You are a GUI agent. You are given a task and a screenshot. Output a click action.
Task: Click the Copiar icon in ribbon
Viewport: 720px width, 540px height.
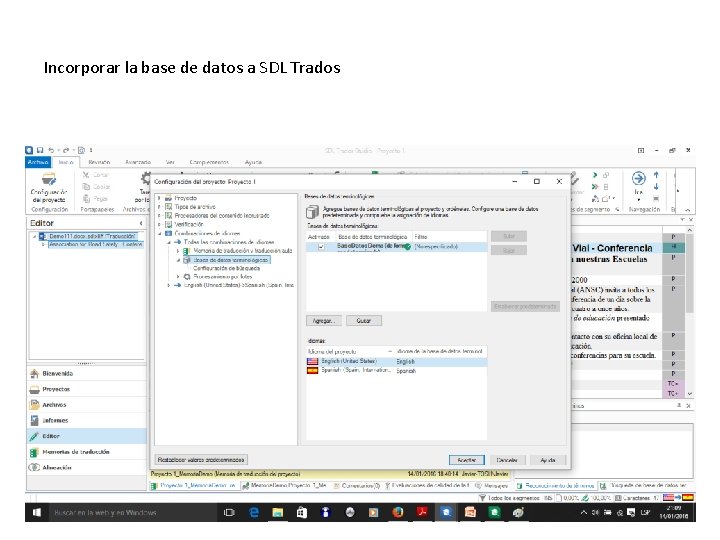point(86,186)
